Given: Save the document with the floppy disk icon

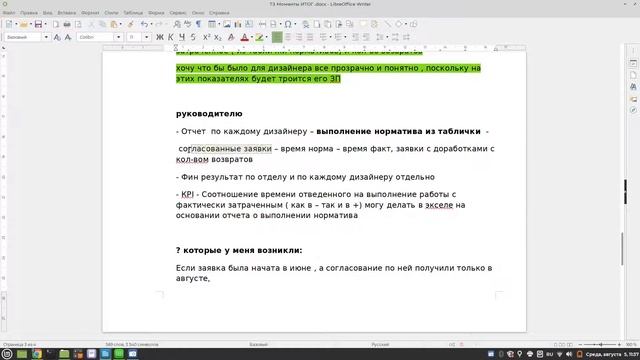Looking at the screenshot, I should click(38, 24).
